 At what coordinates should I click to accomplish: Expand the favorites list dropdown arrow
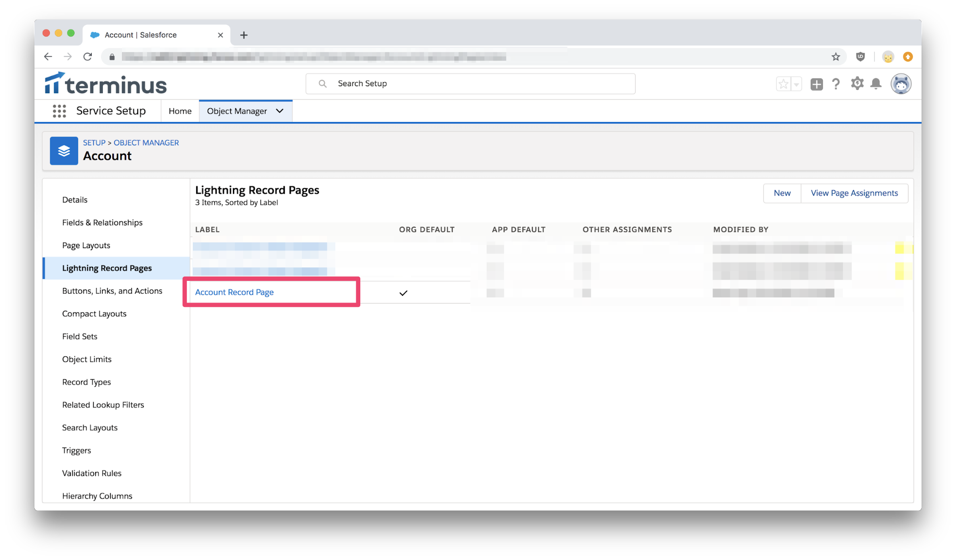point(796,84)
